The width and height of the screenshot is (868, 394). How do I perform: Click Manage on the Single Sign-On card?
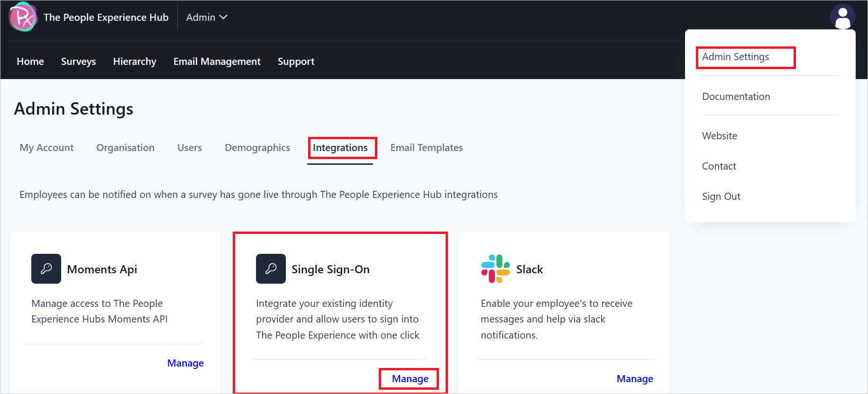409,378
